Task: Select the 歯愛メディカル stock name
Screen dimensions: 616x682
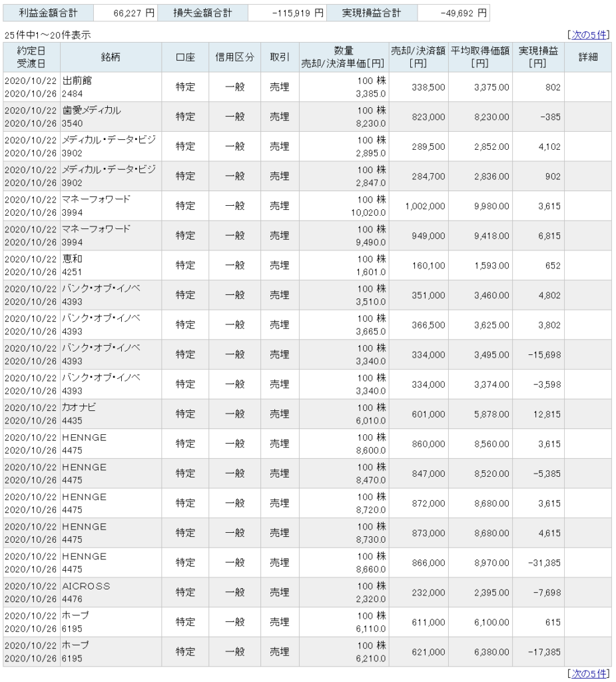Action: coord(91,110)
